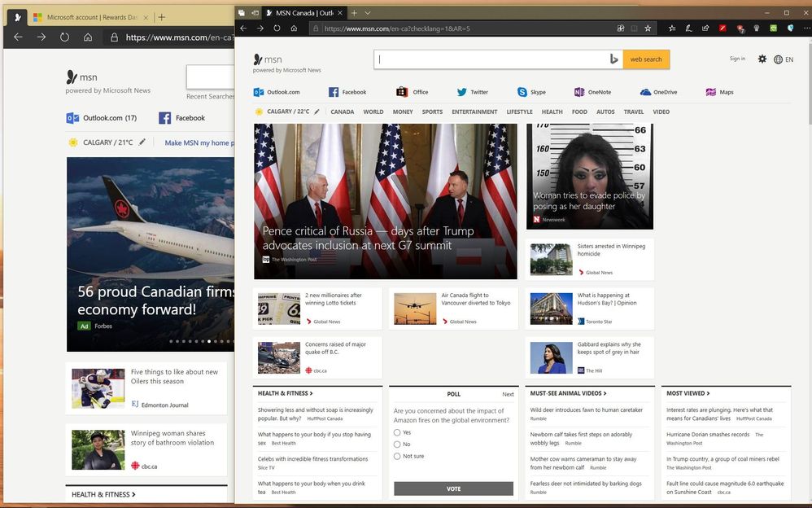Open the Office shortcut
812x508 pixels.
click(413, 92)
